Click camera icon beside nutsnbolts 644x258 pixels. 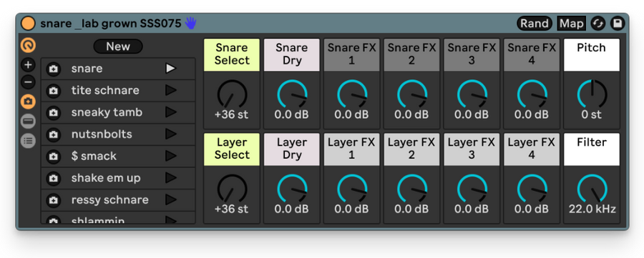[54, 134]
